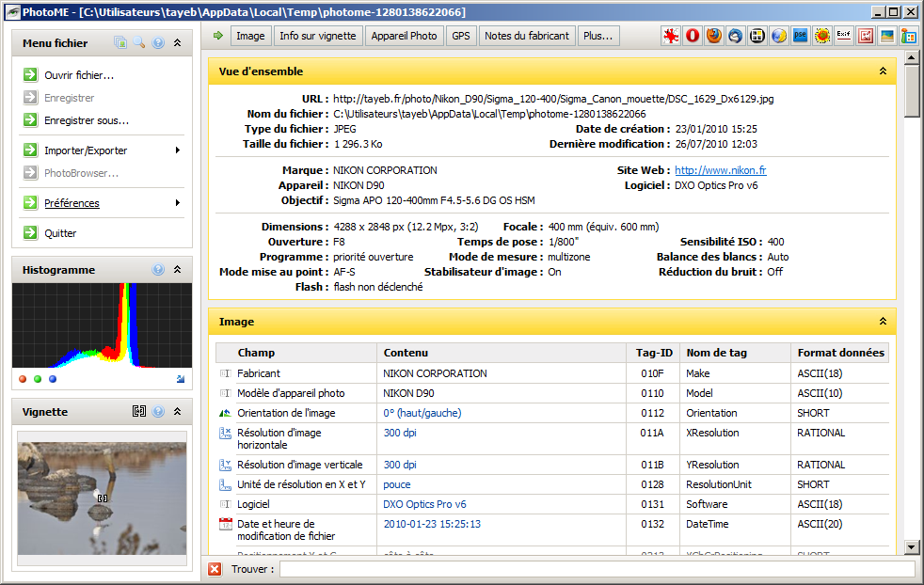Open the Notes du fabricant tab

coord(527,36)
